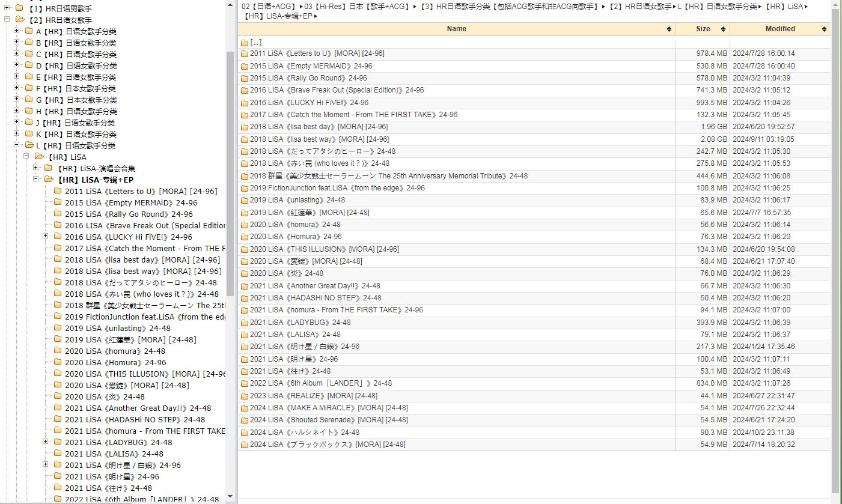The image size is (842, 504).
Task: Collapse the L【HR】日语女歌手分类 tree node
Action: [16, 145]
